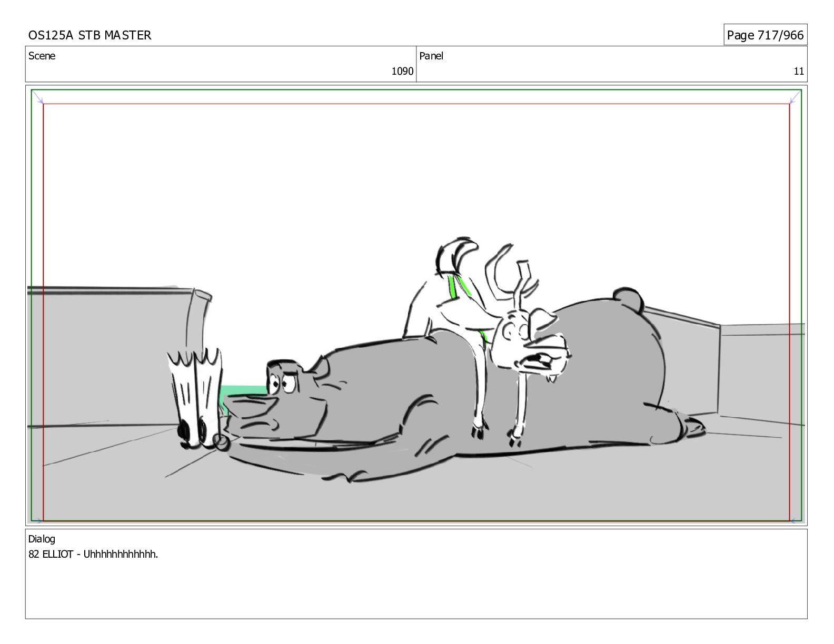Click panel number '11'
Viewport: 834px width, 644px height.
click(x=799, y=72)
